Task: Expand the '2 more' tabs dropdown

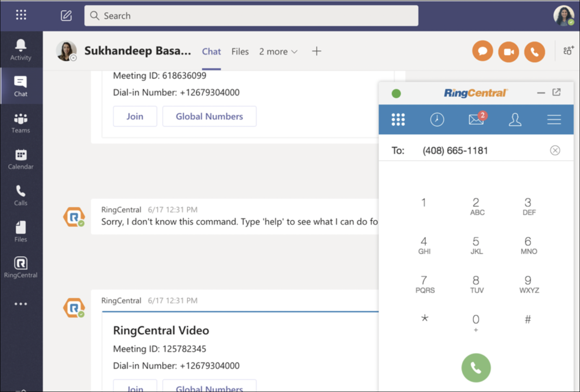Action: pyautogui.click(x=278, y=51)
